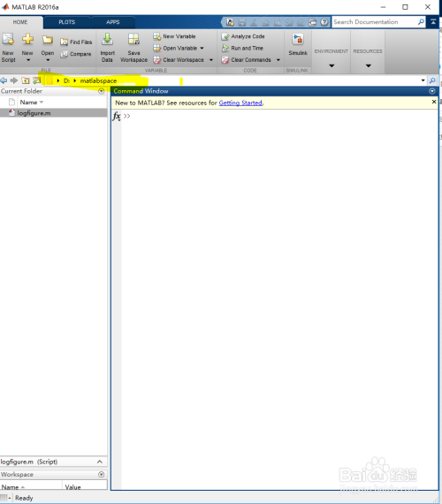Click the Clear Workspace button

pos(179,60)
